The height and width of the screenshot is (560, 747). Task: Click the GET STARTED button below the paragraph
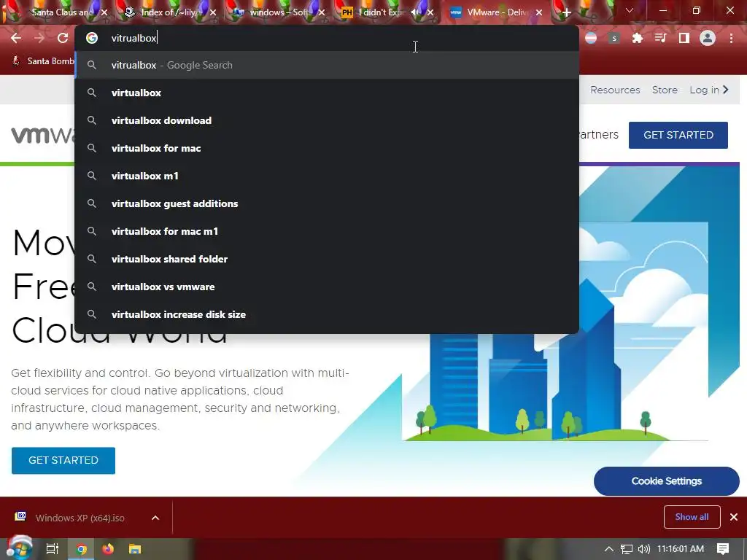(63, 461)
